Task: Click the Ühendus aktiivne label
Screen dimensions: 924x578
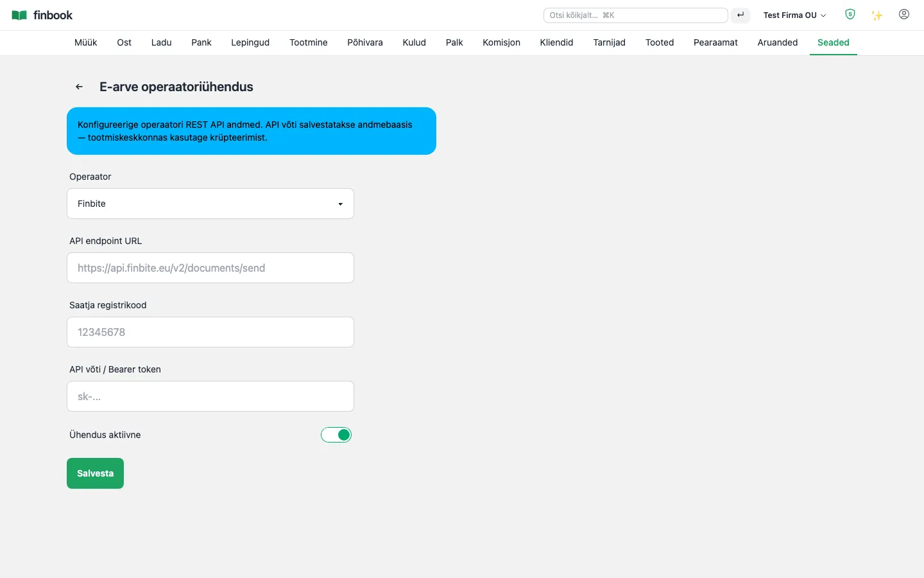Action: coord(105,435)
